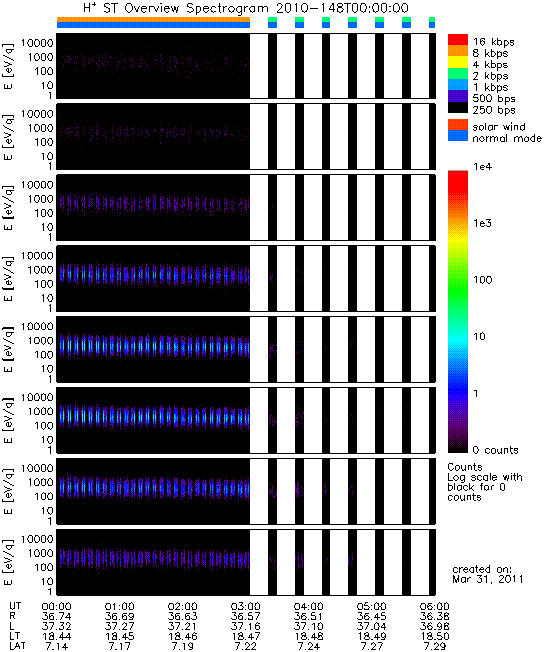Click the '01:00' UT tick label
Screen dimensions: 544x652
[119, 607]
